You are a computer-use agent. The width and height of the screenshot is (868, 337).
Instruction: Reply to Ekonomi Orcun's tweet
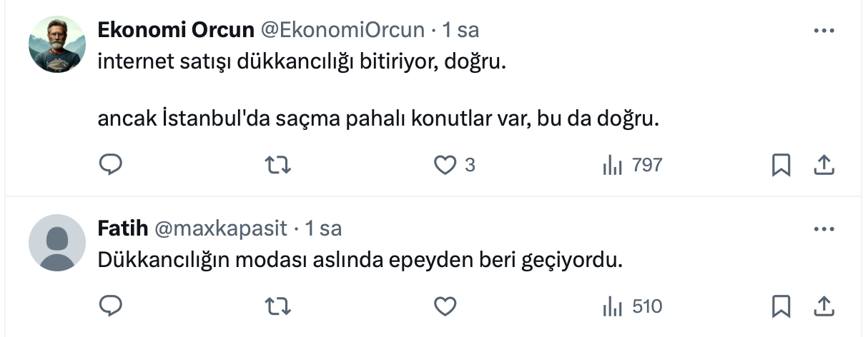tap(110, 166)
